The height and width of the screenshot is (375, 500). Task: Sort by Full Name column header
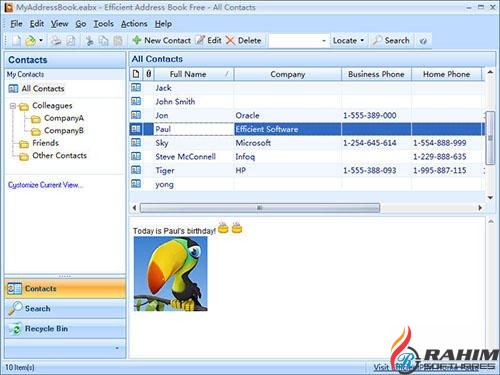tap(194, 74)
